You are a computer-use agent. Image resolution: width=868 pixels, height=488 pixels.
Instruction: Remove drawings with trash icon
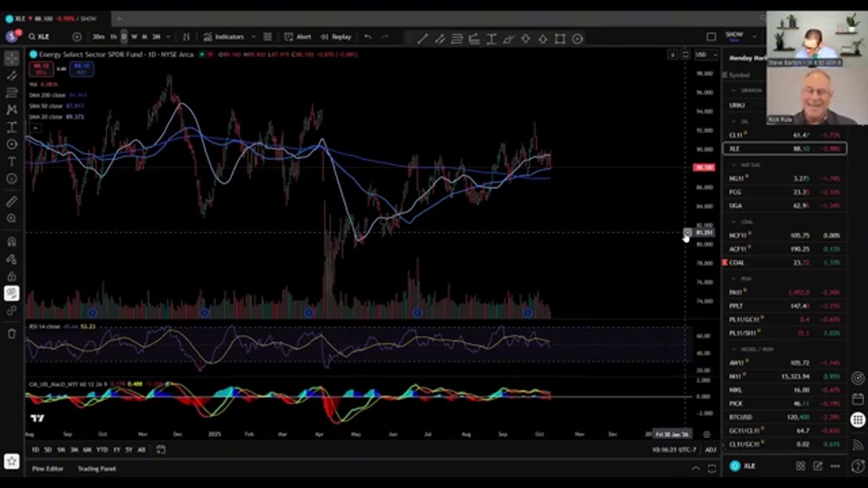[x=12, y=333]
